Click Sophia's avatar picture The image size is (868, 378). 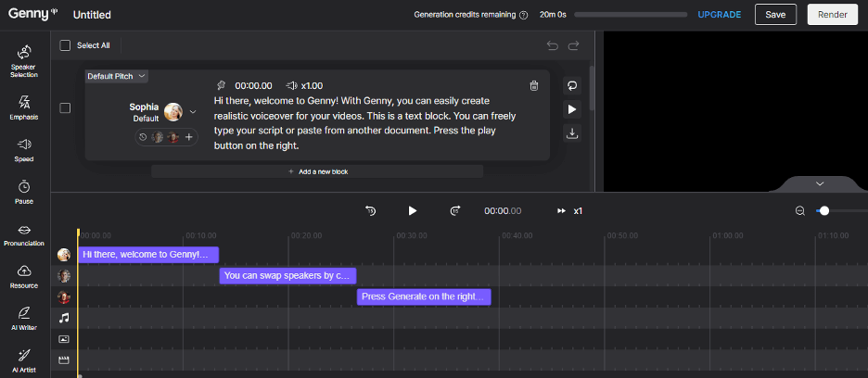173,112
